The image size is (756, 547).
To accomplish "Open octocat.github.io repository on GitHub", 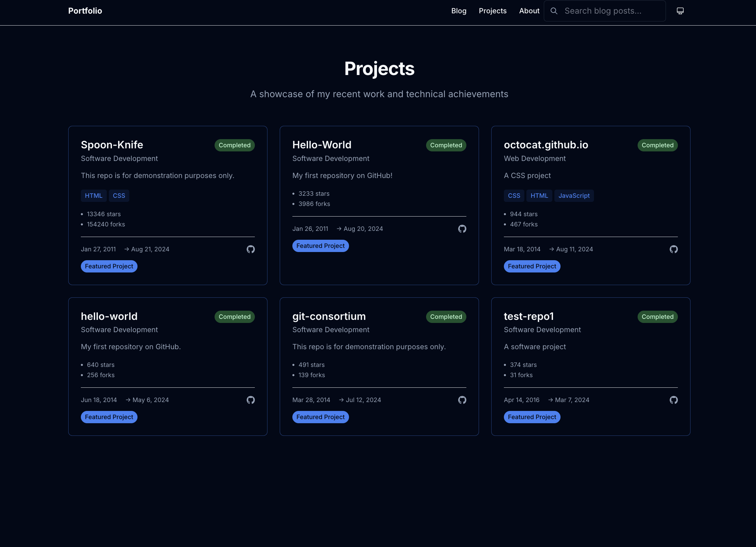I will click(674, 249).
